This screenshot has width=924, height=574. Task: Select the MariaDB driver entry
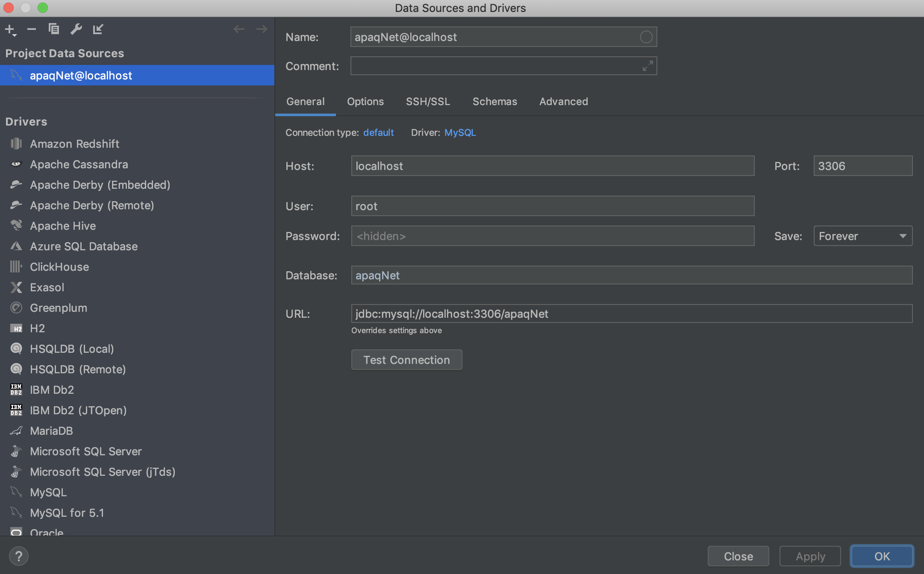(51, 431)
